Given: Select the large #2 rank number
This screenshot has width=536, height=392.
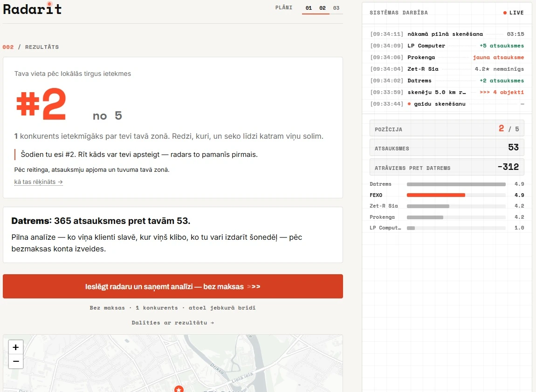Looking at the screenshot, I should point(41,104).
